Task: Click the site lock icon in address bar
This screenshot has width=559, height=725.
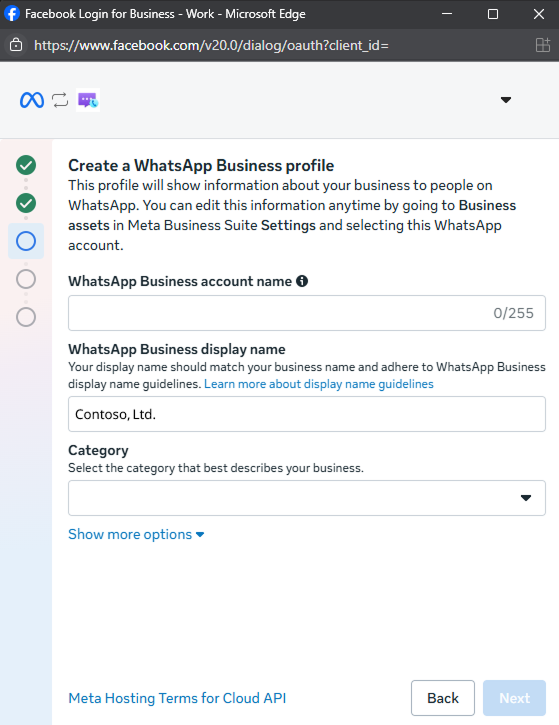Action: [16, 45]
